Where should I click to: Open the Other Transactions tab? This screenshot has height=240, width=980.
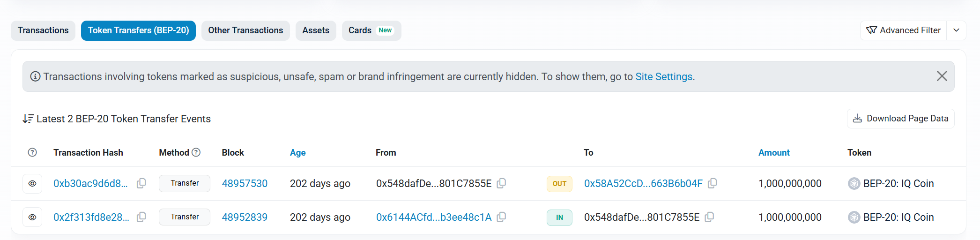pyautogui.click(x=245, y=30)
